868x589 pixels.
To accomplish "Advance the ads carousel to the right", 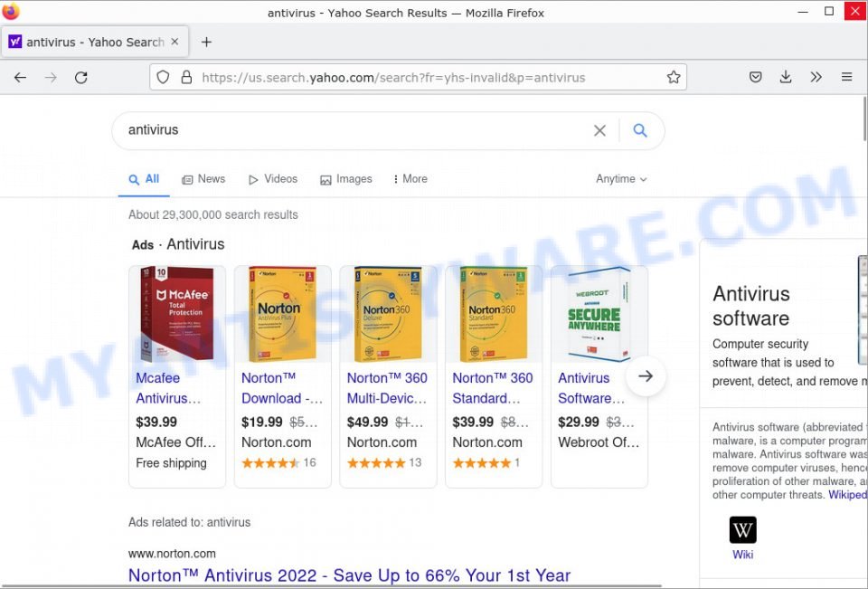I will pos(646,375).
